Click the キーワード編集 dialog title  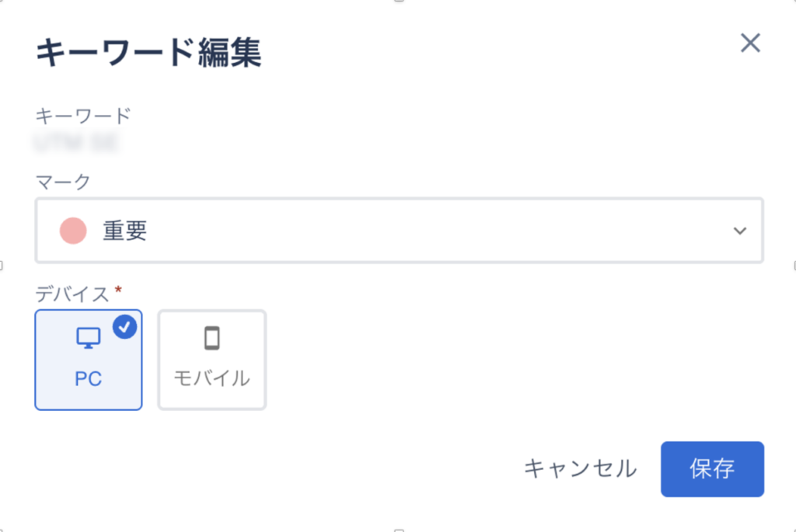(148, 52)
